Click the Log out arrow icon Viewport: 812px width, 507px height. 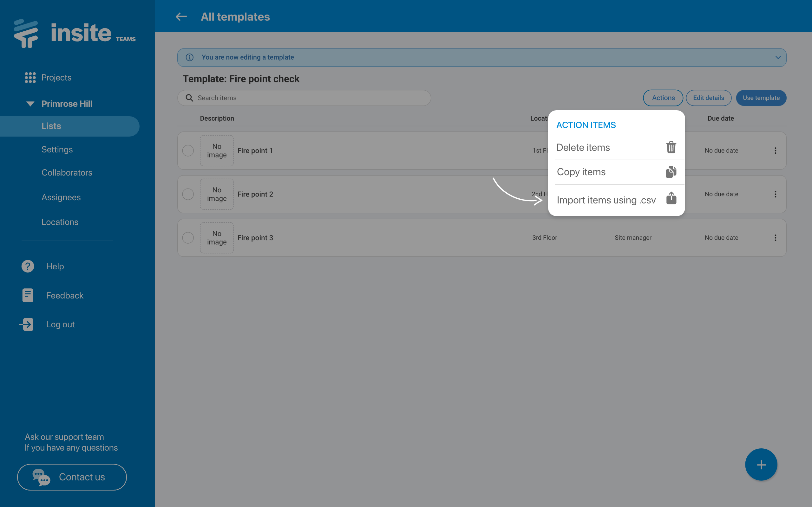coord(27,324)
